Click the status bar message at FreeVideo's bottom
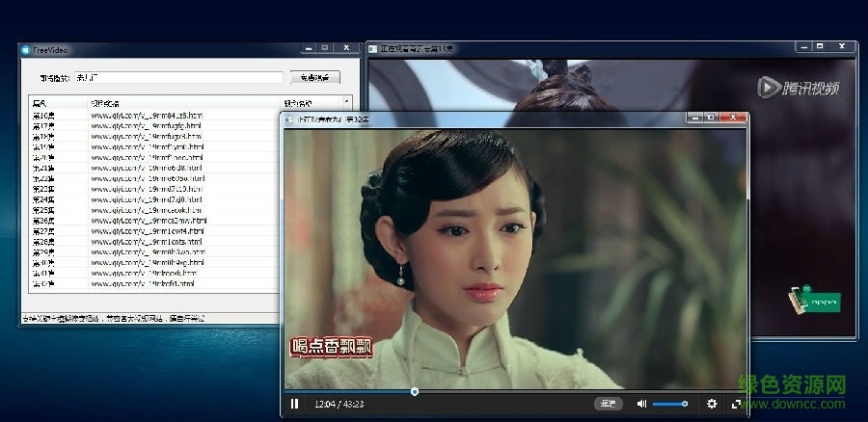 point(114,319)
